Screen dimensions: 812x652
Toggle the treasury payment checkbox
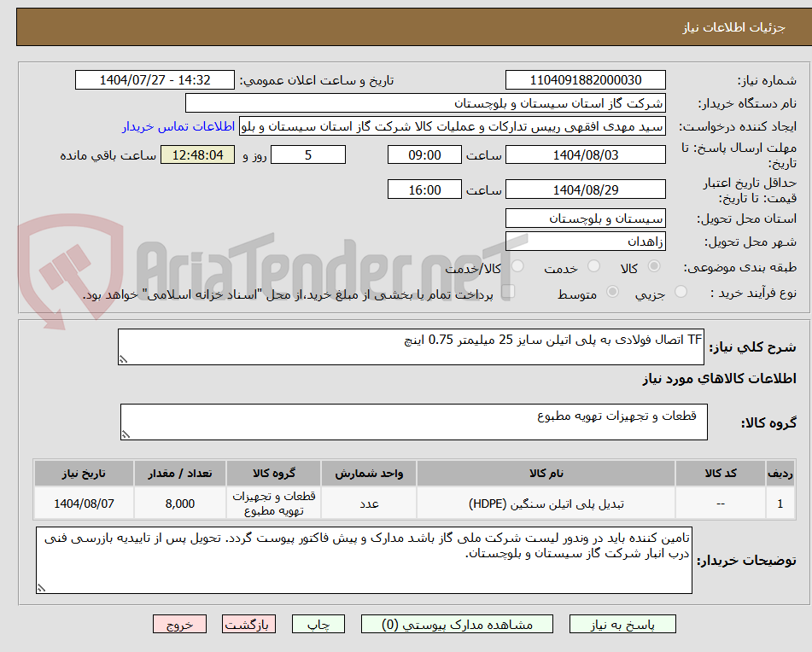tap(510, 291)
